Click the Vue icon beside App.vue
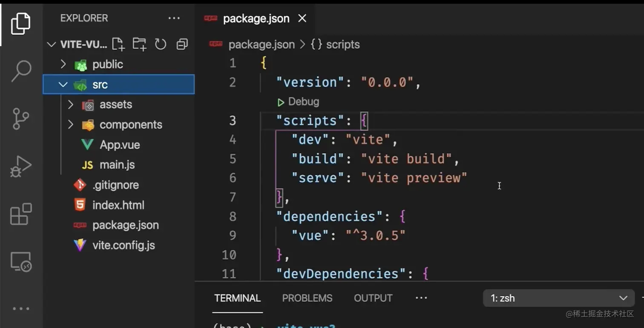Screen dimensions: 644x328 [87, 145]
